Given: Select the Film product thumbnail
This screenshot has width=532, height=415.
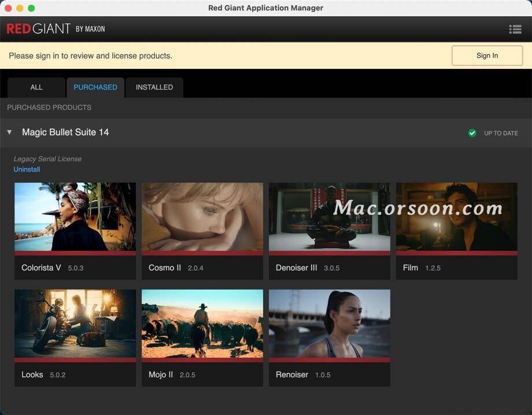Looking at the screenshot, I should [x=457, y=217].
